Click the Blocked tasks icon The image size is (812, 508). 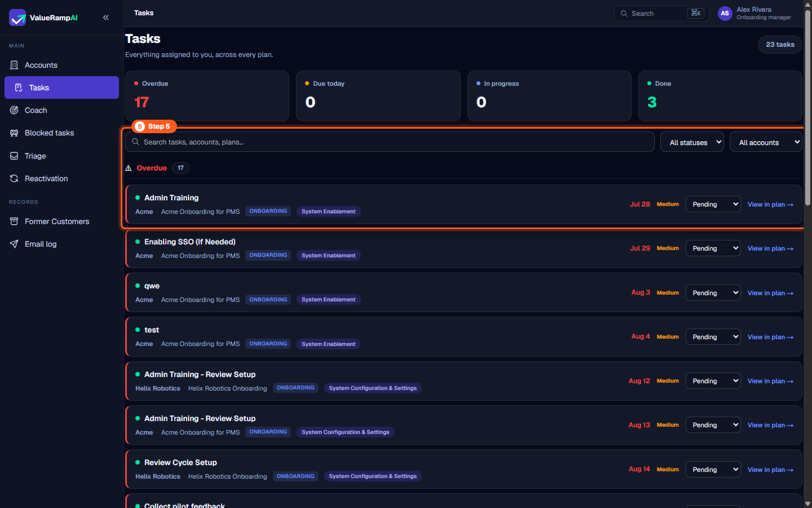click(14, 133)
